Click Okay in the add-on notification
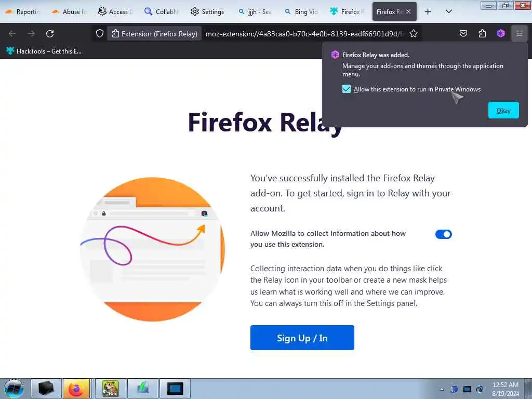 coord(503,110)
